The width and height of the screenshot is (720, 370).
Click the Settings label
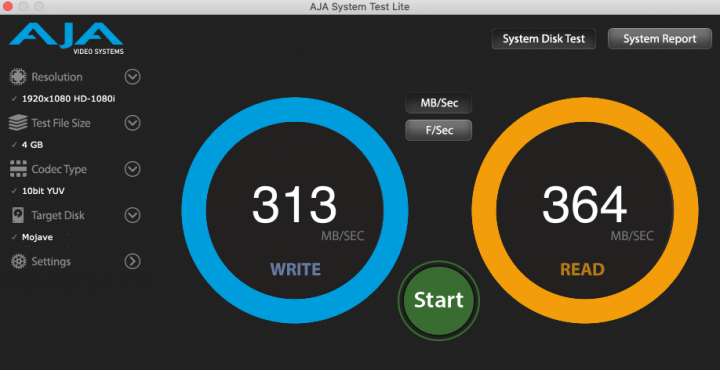tap(51, 262)
